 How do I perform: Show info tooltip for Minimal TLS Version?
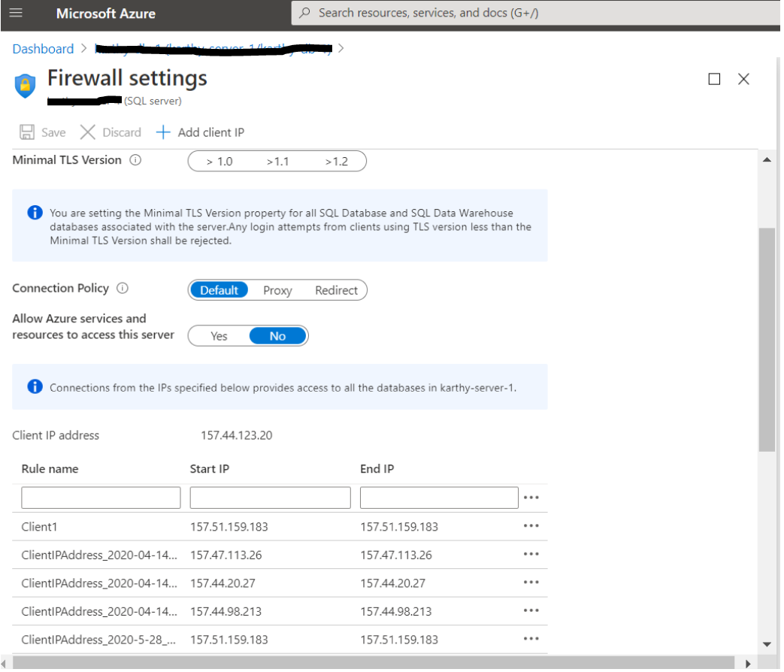tap(135, 160)
